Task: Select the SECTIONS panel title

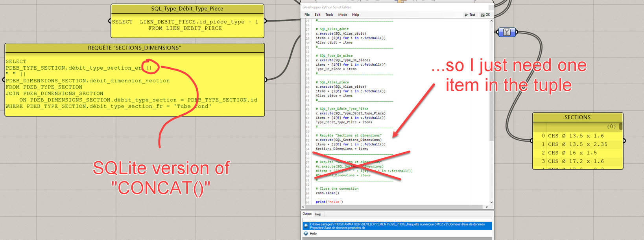Action: (x=578, y=117)
